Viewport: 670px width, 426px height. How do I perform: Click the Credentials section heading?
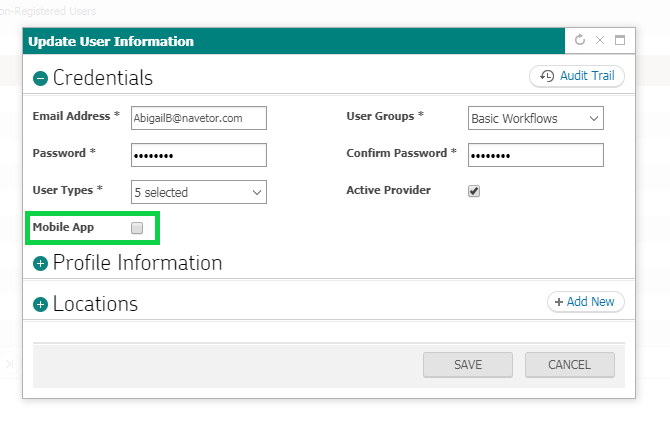103,78
